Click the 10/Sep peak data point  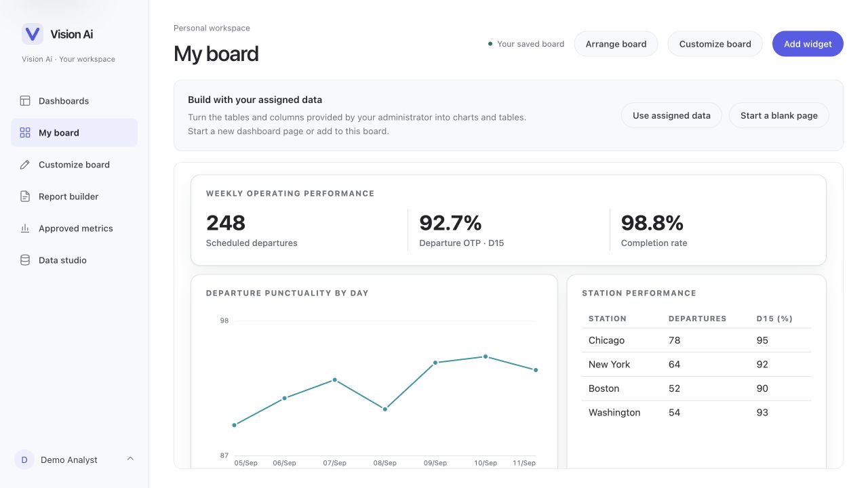coord(486,357)
